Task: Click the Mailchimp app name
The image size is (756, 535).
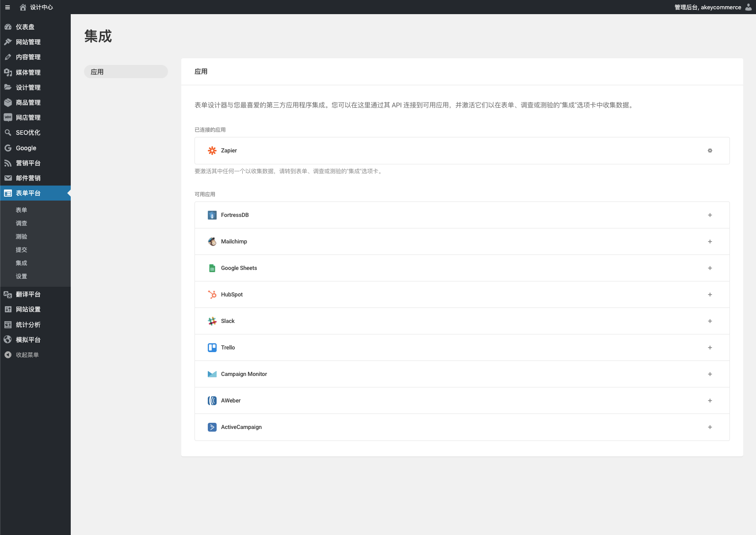Action: [234, 242]
